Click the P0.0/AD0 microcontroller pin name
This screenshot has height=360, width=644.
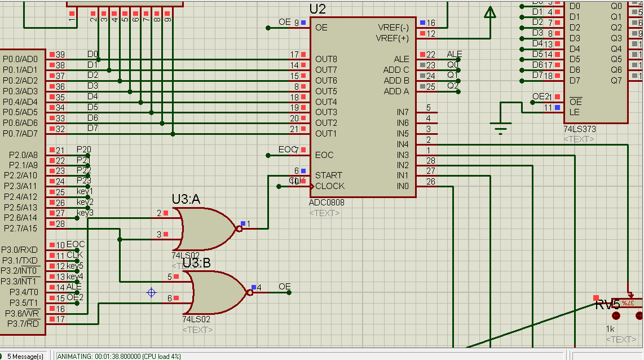pos(20,59)
